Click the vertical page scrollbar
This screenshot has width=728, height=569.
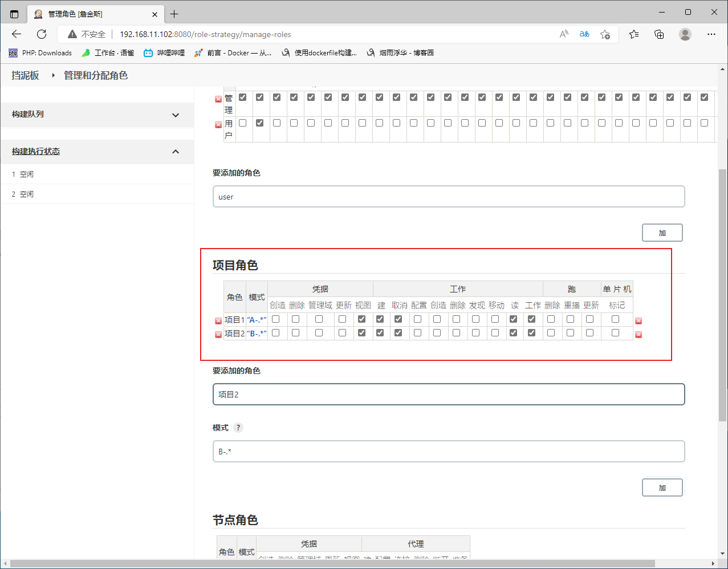[x=723, y=295]
